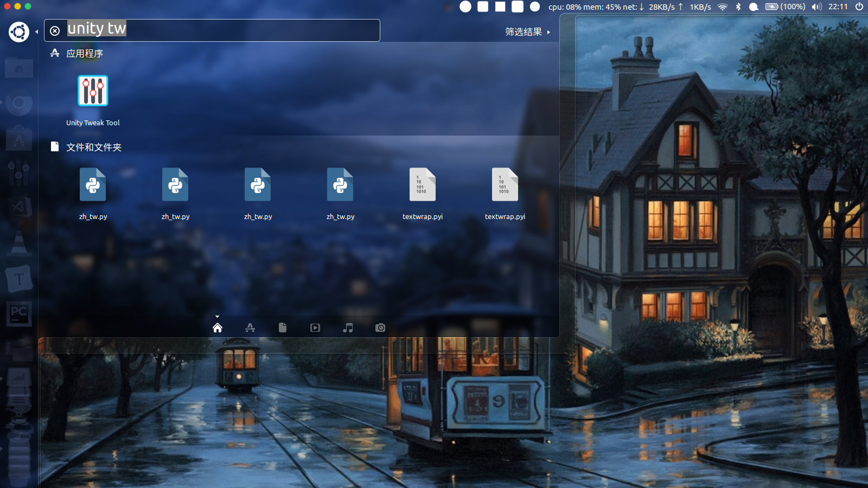This screenshot has width=868, height=488.
Task: Open the 22:11 clock menu
Action: coord(838,7)
